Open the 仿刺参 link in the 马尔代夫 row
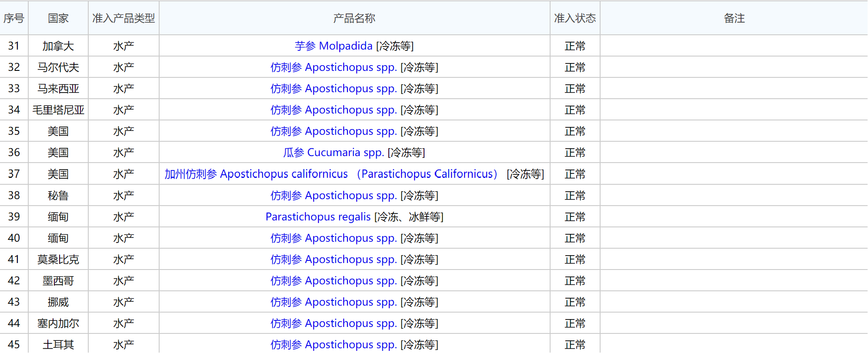This screenshot has height=353, width=868. click(334, 67)
